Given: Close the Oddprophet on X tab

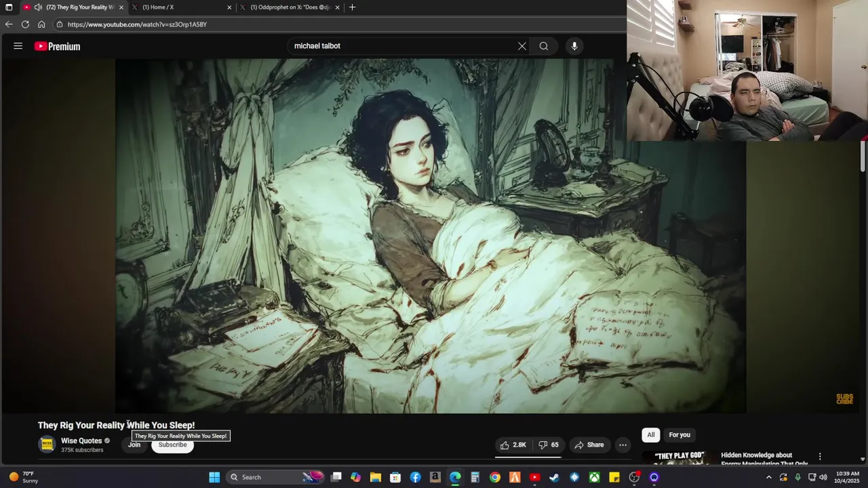Looking at the screenshot, I should pyautogui.click(x=338, y=7).
